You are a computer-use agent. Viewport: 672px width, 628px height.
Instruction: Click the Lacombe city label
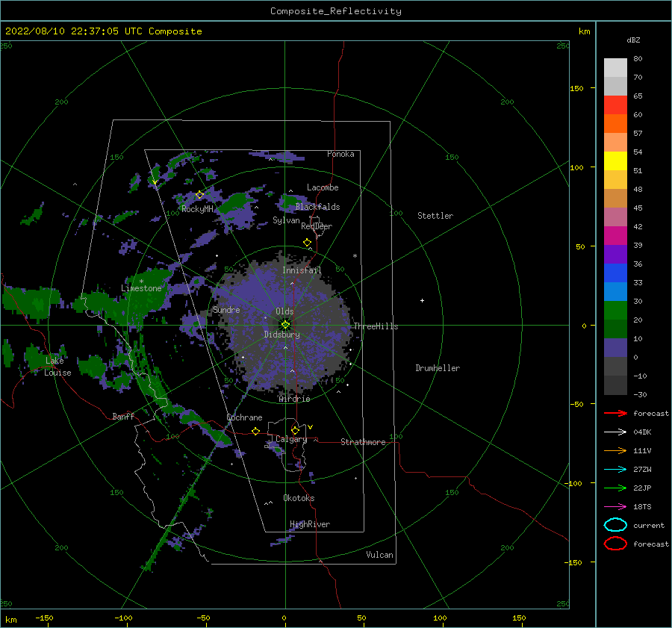323,187
